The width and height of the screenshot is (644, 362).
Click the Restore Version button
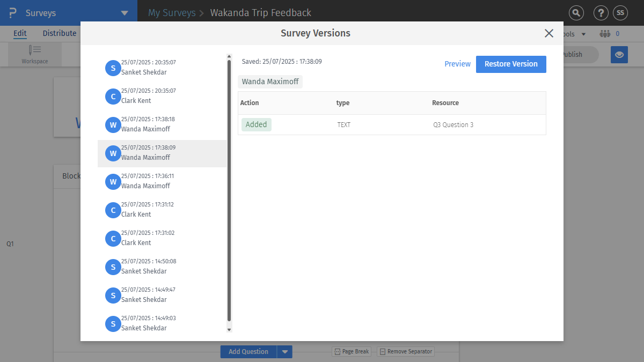(x=511, y=64)
